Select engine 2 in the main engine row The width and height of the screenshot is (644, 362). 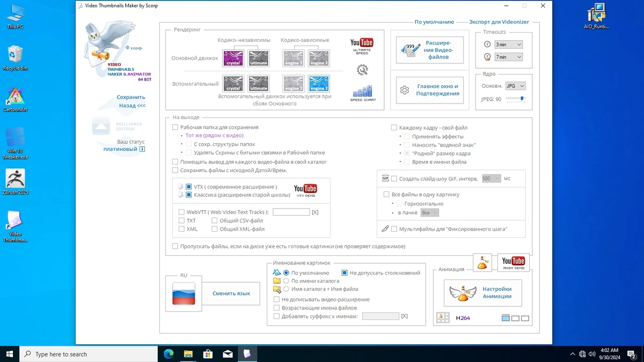[319, 58]
